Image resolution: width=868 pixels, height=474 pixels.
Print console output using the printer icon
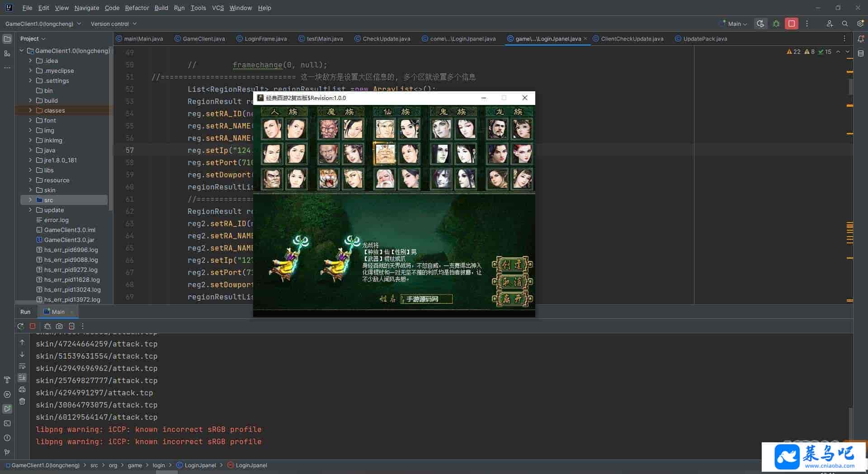point(22,389)
